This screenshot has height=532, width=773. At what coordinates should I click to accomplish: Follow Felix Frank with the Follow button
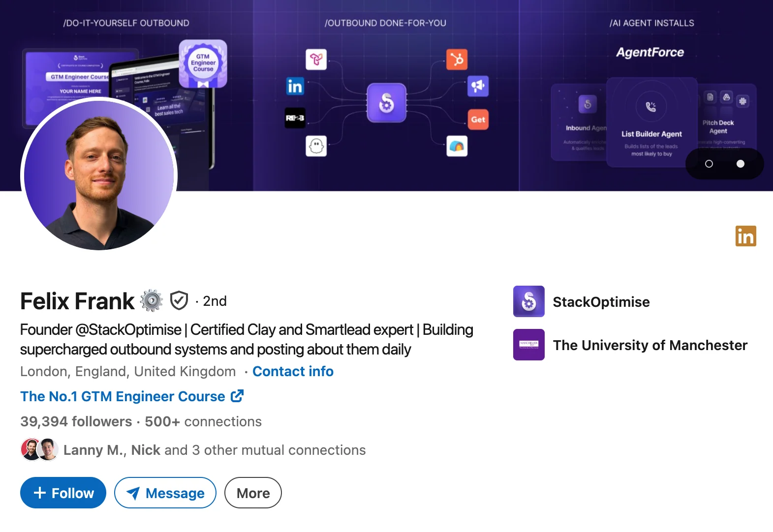coord(63,493)
